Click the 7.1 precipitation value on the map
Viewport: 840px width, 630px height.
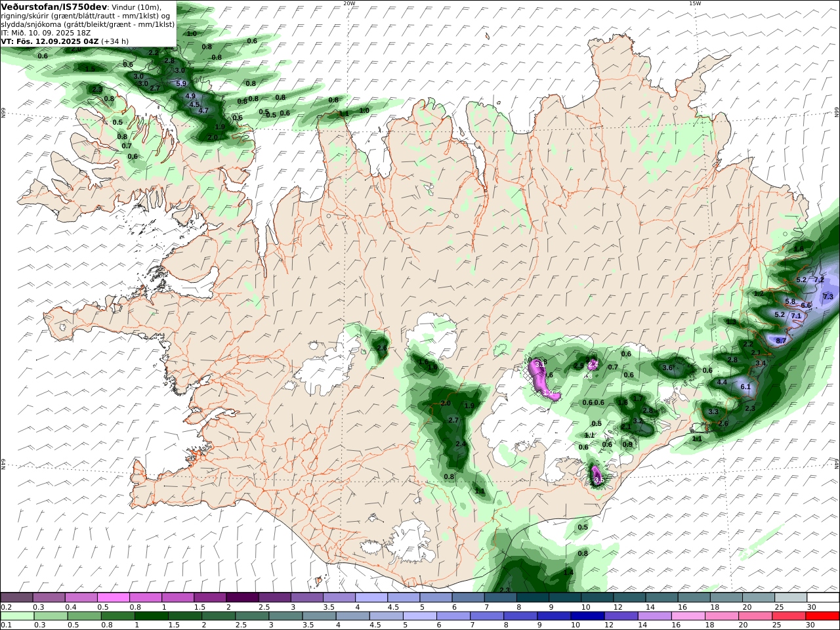(796, 316)
